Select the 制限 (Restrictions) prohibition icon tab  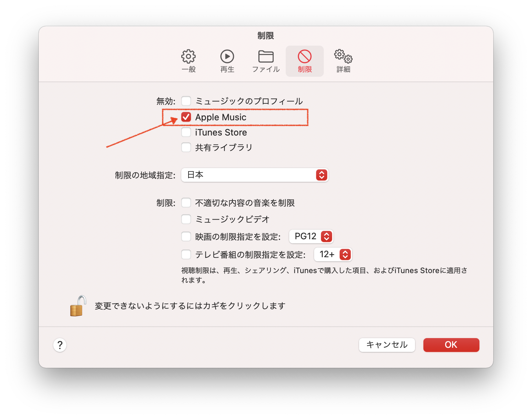305,61
